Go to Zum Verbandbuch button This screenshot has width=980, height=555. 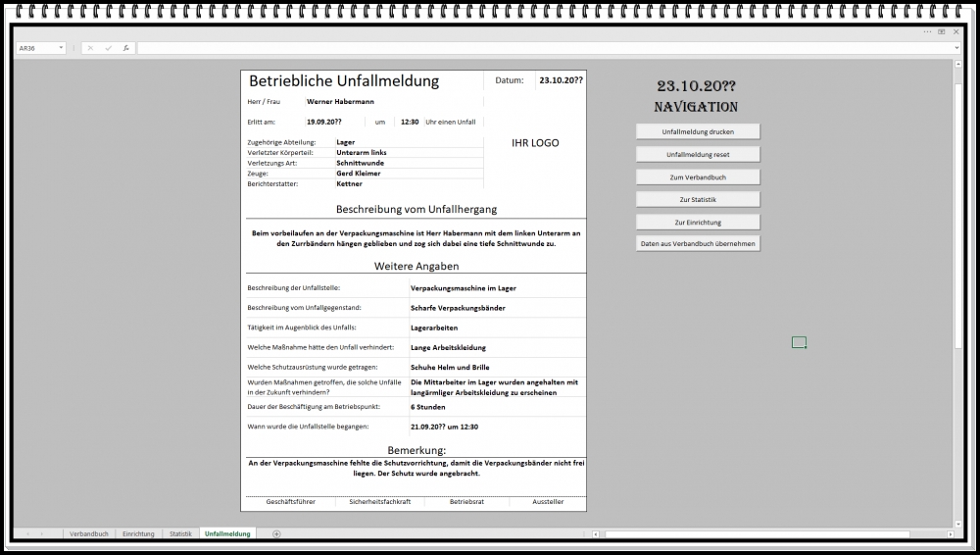click(x=698, y=177)
